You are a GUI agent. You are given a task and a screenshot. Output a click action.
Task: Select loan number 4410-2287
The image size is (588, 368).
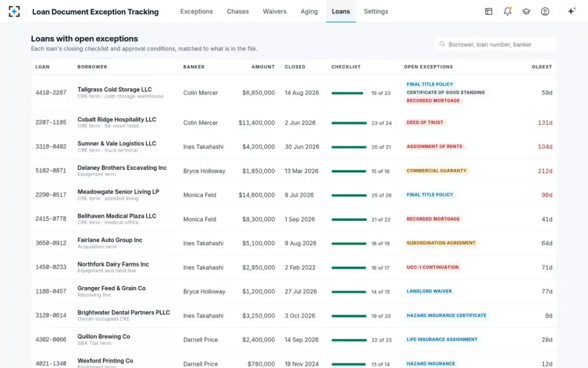point(51,93)
